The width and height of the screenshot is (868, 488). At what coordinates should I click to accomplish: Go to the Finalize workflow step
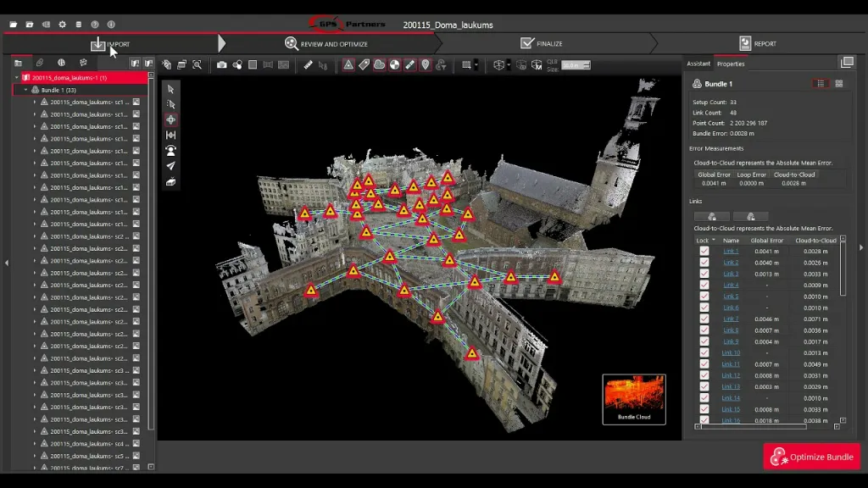coord(542,43)
